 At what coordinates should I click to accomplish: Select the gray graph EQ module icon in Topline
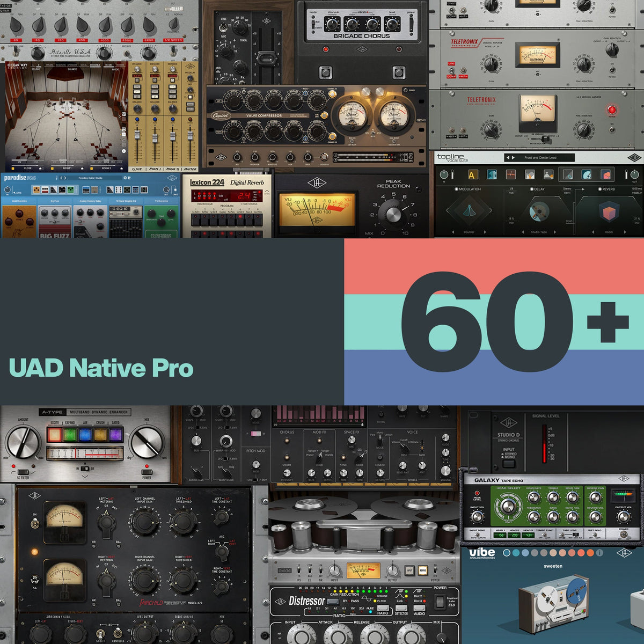click(530, 174)
